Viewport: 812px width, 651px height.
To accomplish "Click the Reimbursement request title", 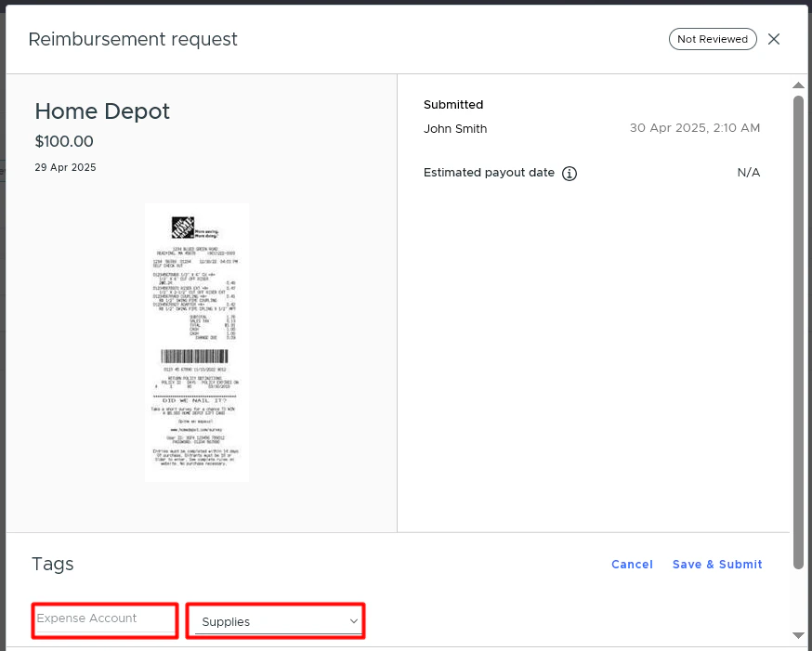I will click(x=133, y=39).
